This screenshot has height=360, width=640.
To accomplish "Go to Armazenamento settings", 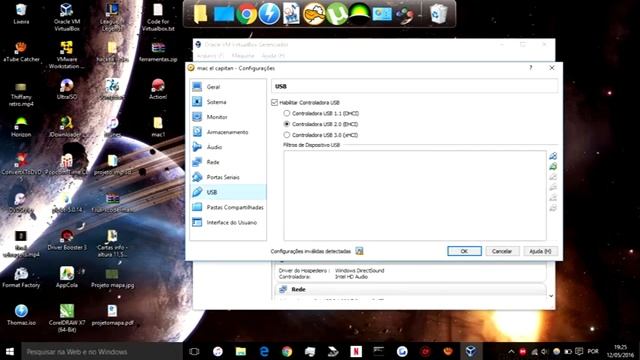I will pyautogui.click(x=228, y=132).
